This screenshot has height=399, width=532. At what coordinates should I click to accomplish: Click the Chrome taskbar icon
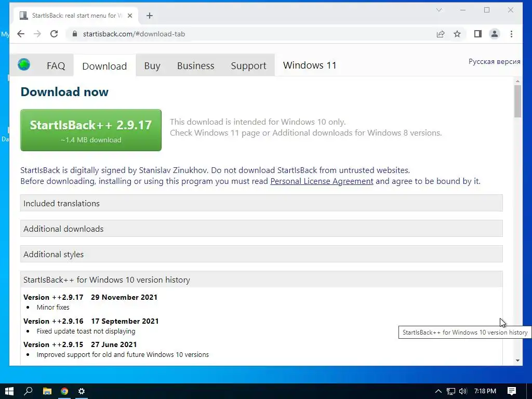pos(64,391)
